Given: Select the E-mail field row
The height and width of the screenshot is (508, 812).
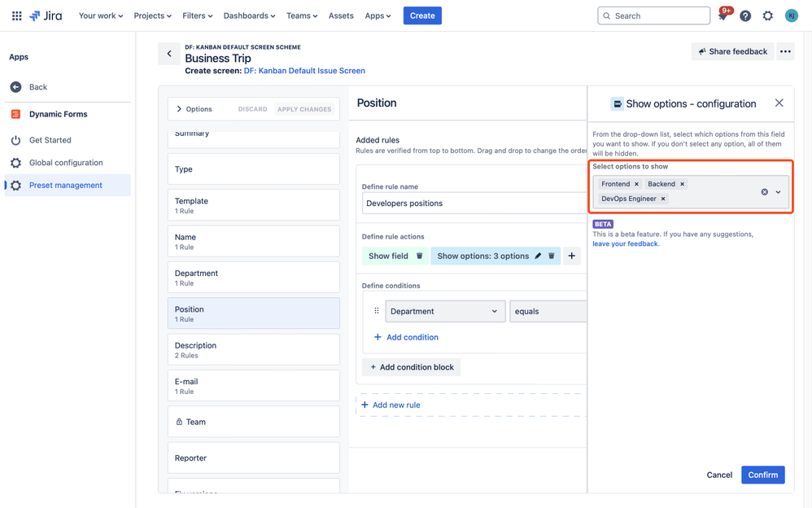Looking at the screenshot, I should 254,386.
